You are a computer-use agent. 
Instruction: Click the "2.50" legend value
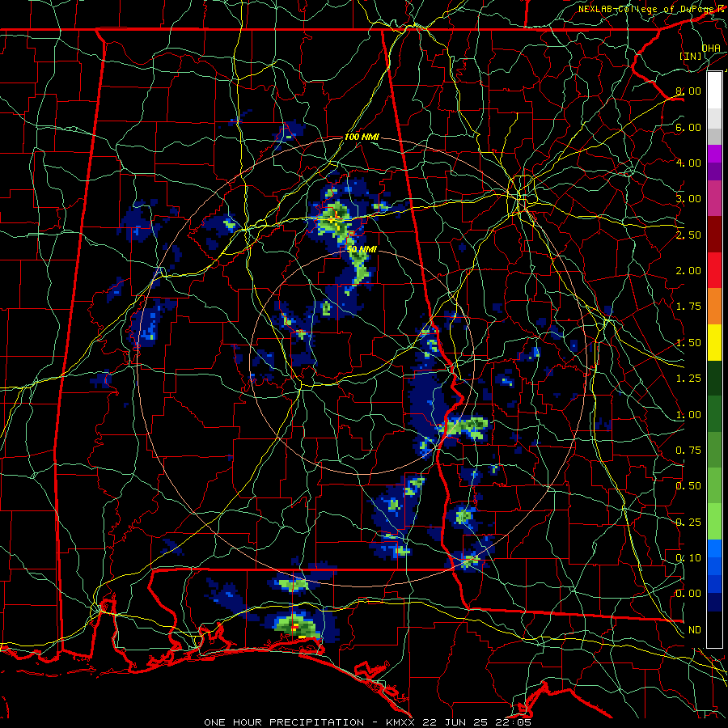point(688,235)
